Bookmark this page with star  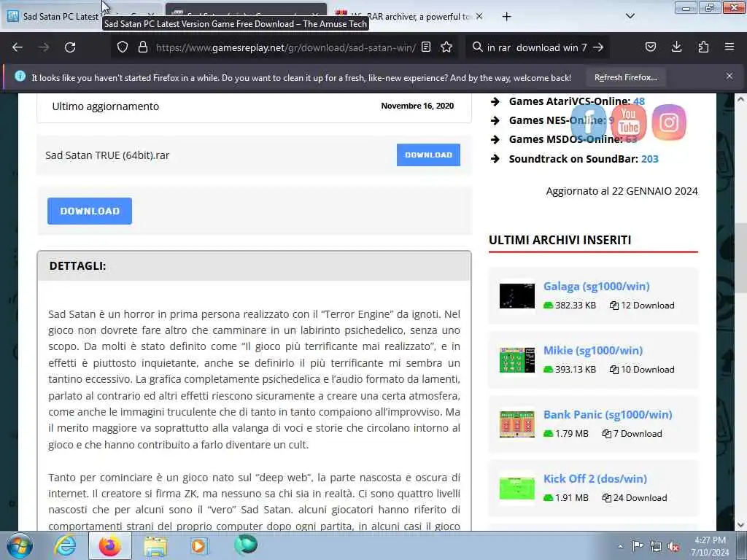446,47
